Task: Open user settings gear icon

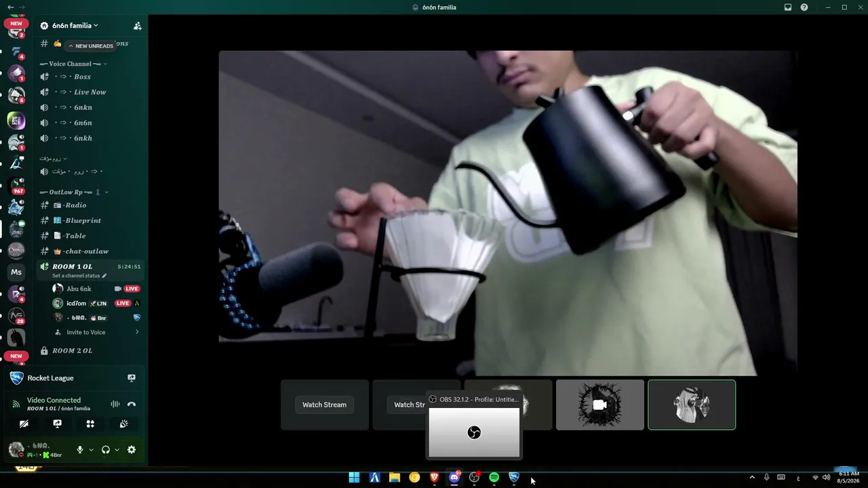Action: (132, 449)
